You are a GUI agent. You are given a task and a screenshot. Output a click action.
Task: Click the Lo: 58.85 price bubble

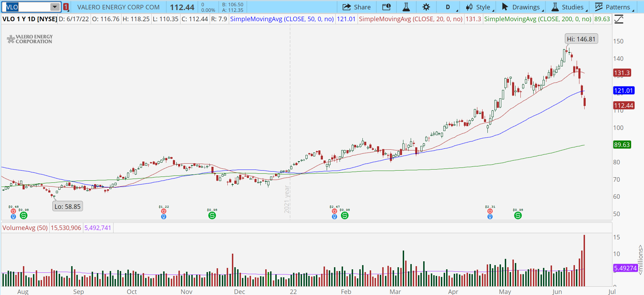68,207
